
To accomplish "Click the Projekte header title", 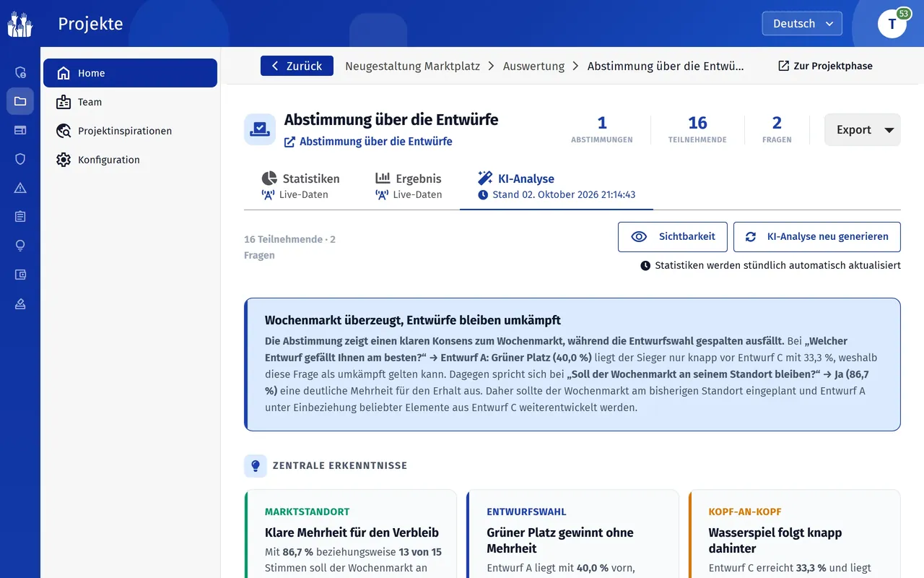I will [90, 24].
